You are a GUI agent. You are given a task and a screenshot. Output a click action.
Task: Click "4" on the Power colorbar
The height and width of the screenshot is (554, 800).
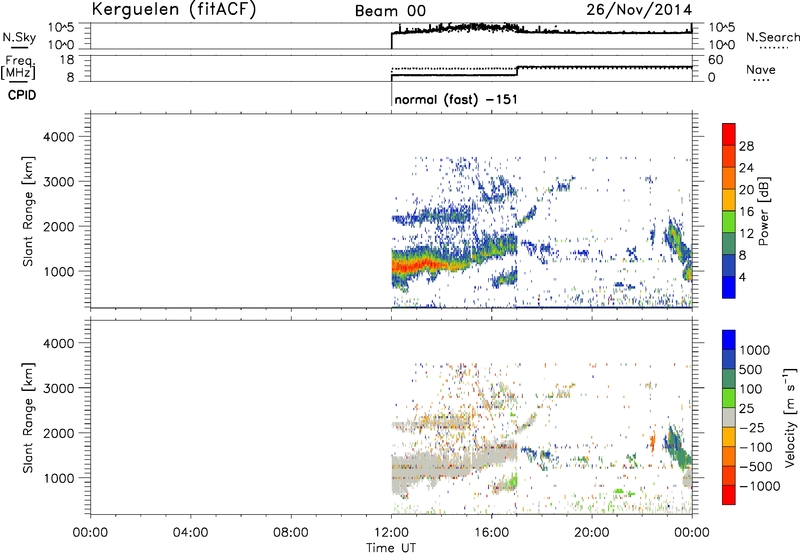[x=743, y=277]
